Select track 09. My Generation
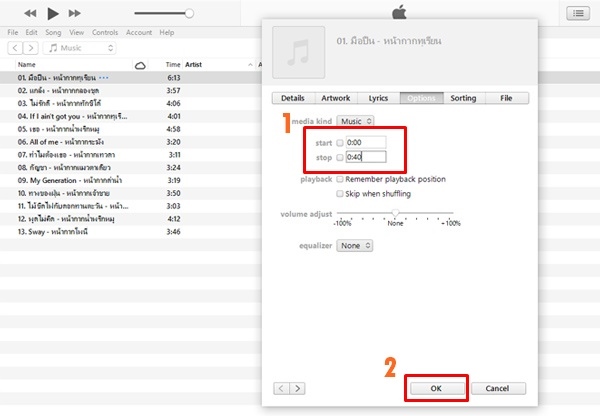Viewport: 600px width, 416px height. coord(70,180)
